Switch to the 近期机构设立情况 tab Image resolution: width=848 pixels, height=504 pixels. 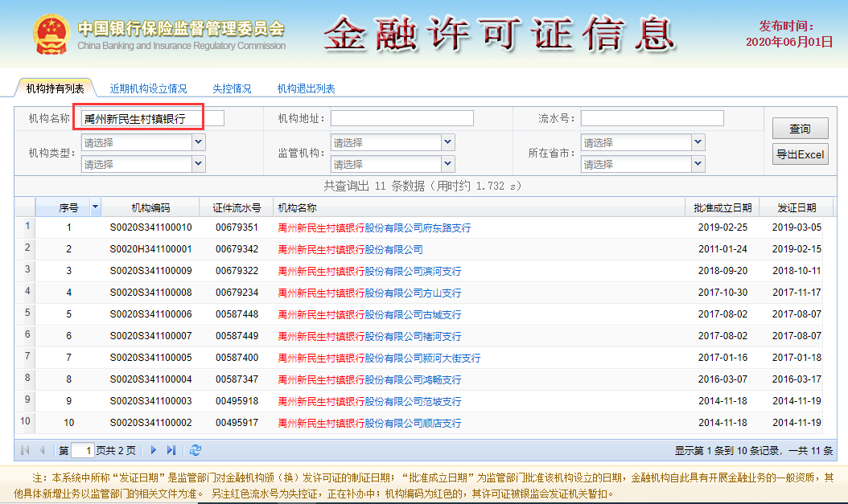[x=148, y=88]
